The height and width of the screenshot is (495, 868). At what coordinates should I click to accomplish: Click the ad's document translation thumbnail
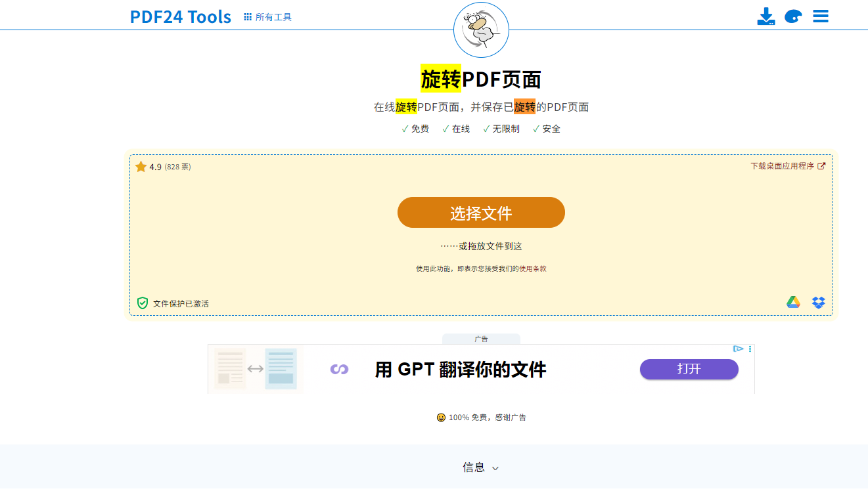point(256,369)
